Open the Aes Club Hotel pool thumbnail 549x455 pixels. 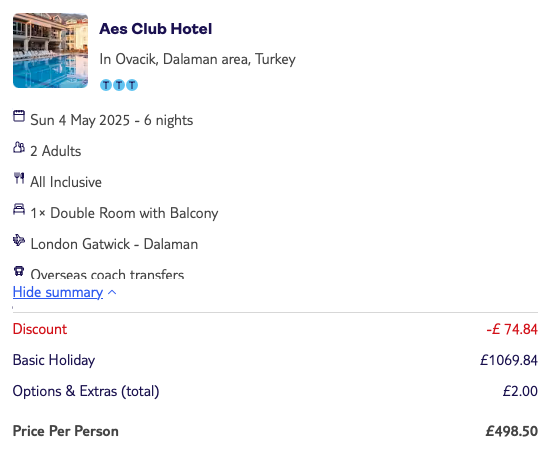pyautogui.click(x=50, y=50)
